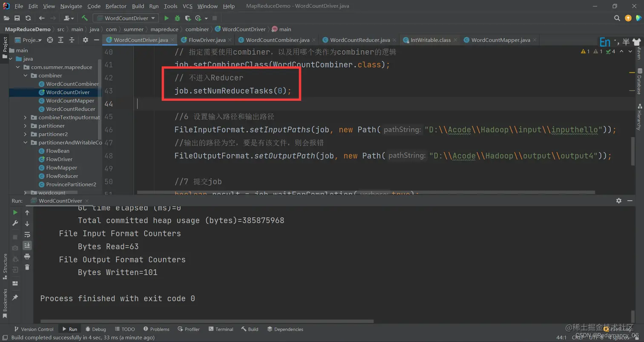
Task: Click the Expand All icon in Project panel
Action: (61, 40)
